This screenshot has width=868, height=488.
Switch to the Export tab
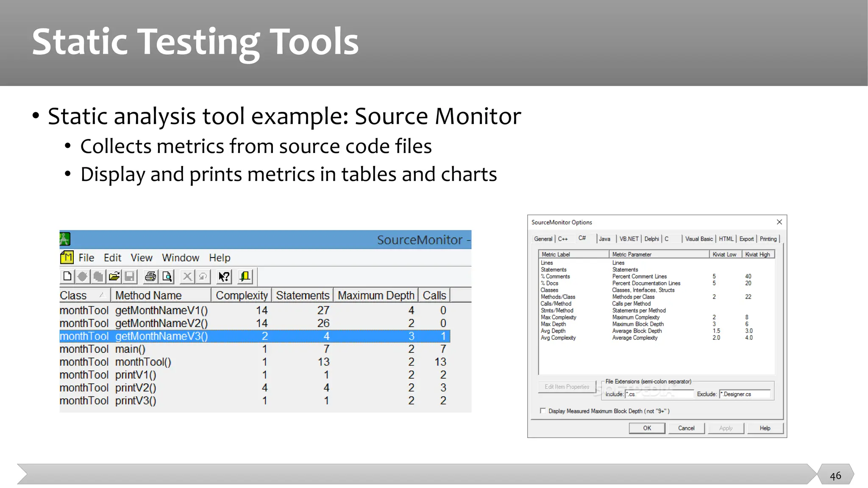747,239
